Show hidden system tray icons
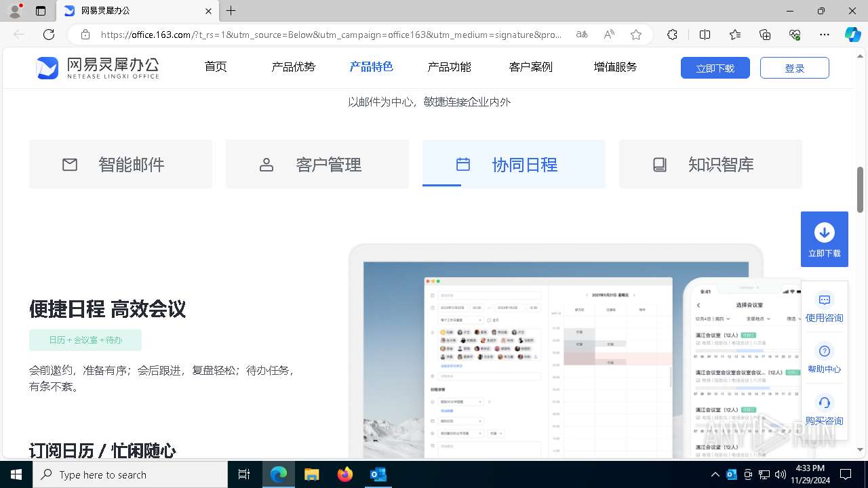The image size is (868, 488). coord(715,474)
